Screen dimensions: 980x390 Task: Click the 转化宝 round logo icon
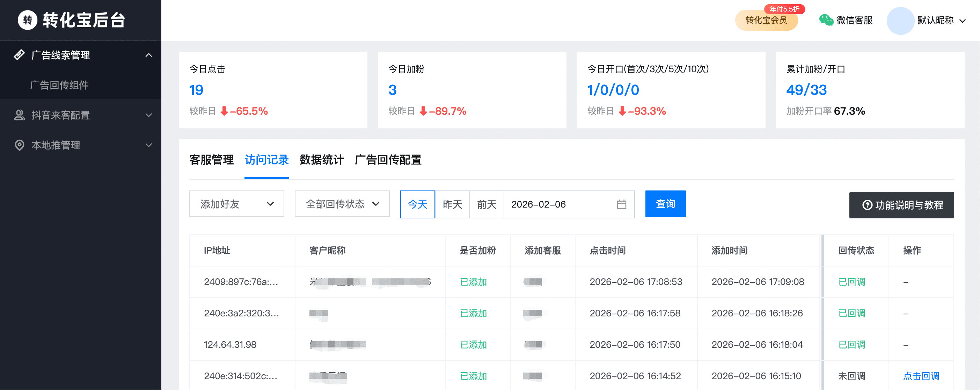click(27, 20)
